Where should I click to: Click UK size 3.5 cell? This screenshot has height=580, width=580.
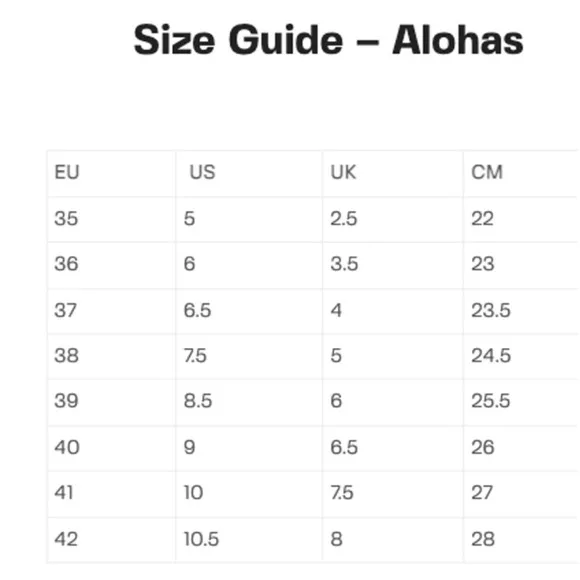392,265
